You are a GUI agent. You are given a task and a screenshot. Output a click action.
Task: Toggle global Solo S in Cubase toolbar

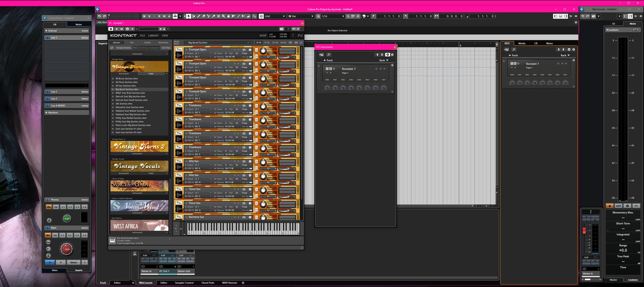click(149, 16)
